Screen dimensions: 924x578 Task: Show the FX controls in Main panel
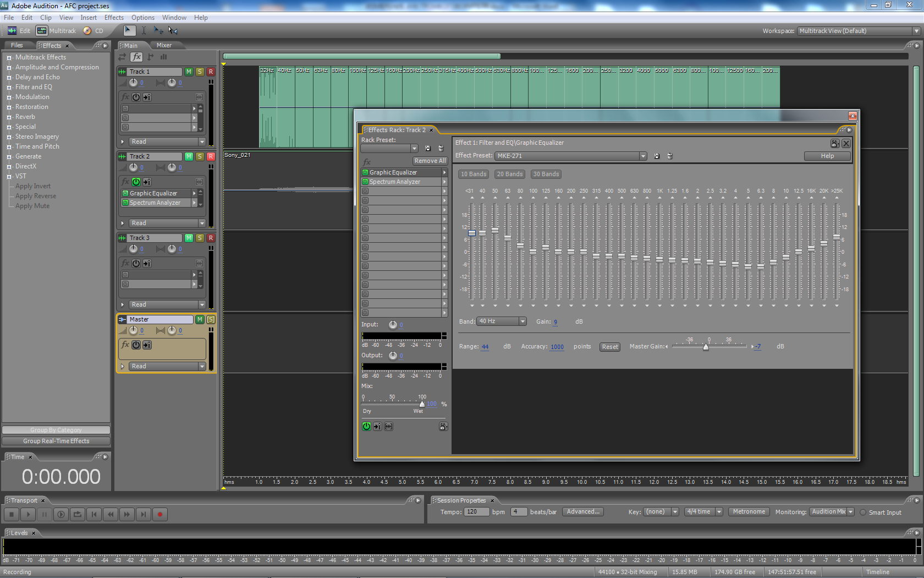(136, 57)
